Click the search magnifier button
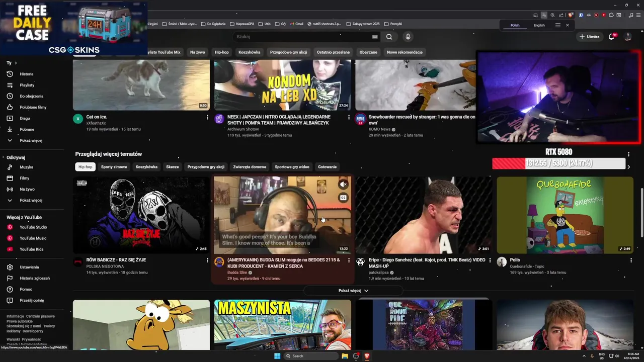Image resolution: width=644 pixels, height=362 pixels. click(389, 37)
